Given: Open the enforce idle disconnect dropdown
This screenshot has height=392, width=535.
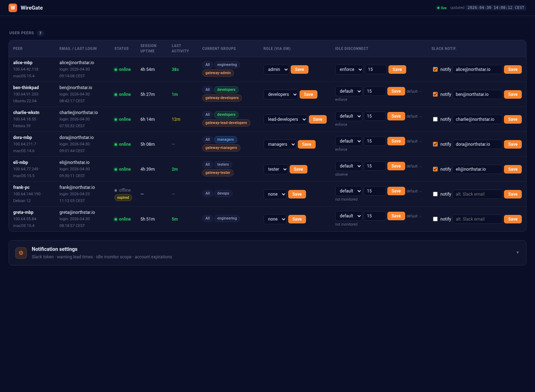Looking at the screenshot, I should pyautogui.click(x=349, y=69).
